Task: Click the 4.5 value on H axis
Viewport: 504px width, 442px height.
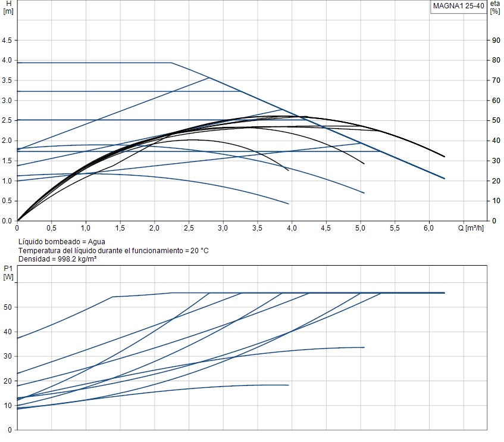Action: pyautogui.click(x=7, y=41)
